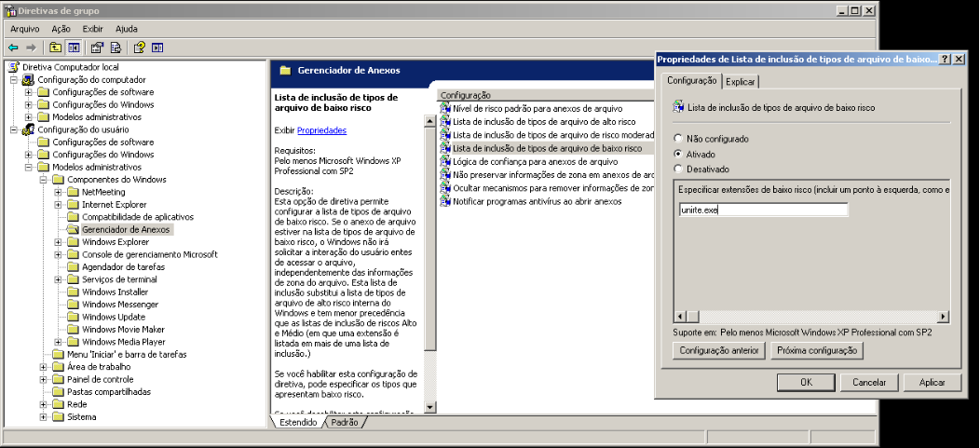Screen dimensions: 980x448
Task: Click the Cancelar button
Action: coord(869,383)
